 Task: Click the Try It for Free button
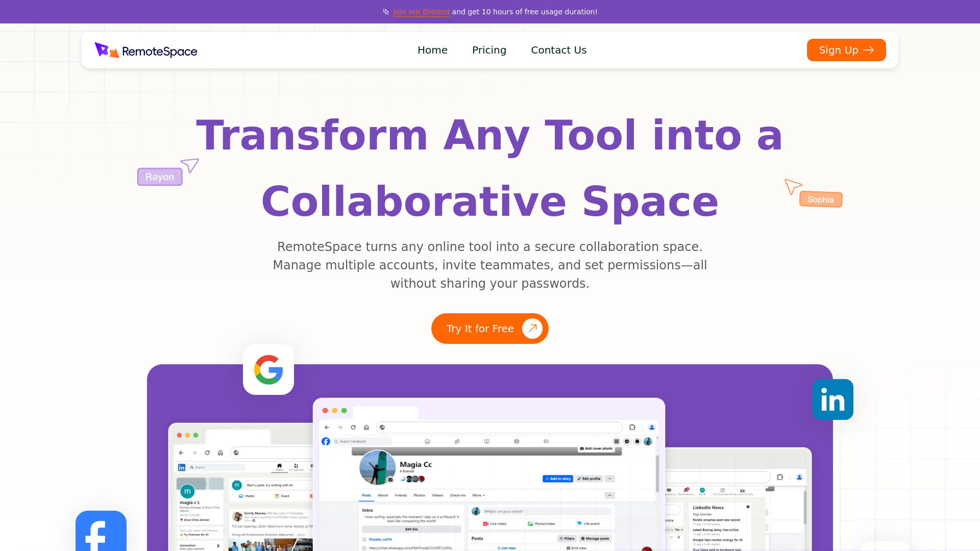pos(490,329)
